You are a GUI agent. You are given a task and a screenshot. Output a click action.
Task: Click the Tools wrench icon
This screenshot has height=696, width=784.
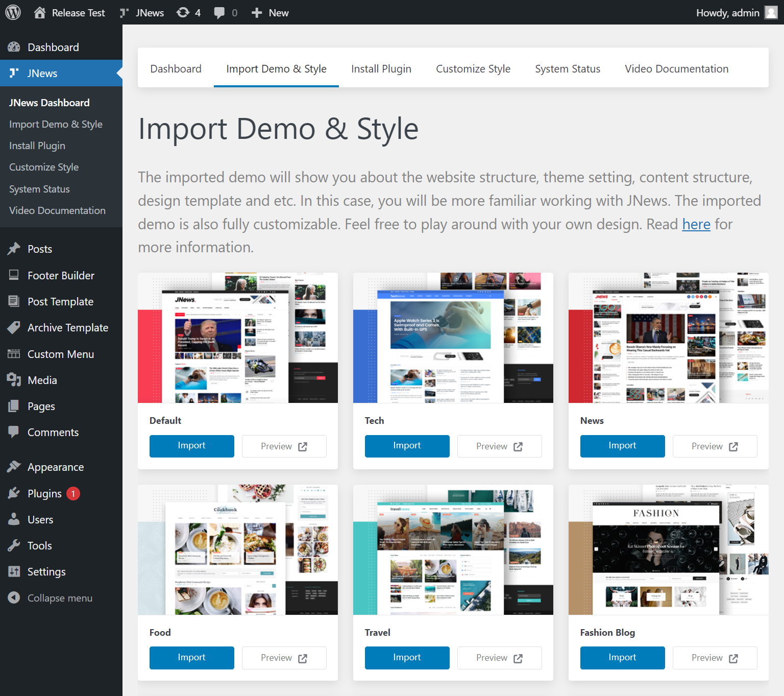click(x=14, y=545)
